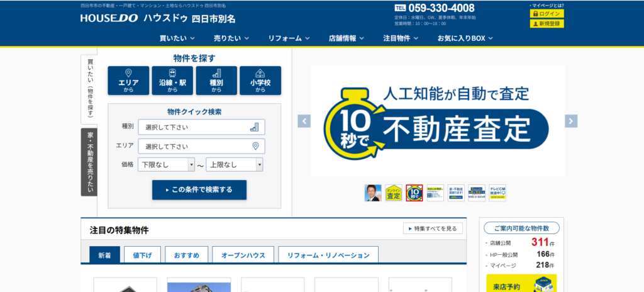The image size is (644, 292).
Task: Click the lock icon on ログイン
Action: click(535, 14)
